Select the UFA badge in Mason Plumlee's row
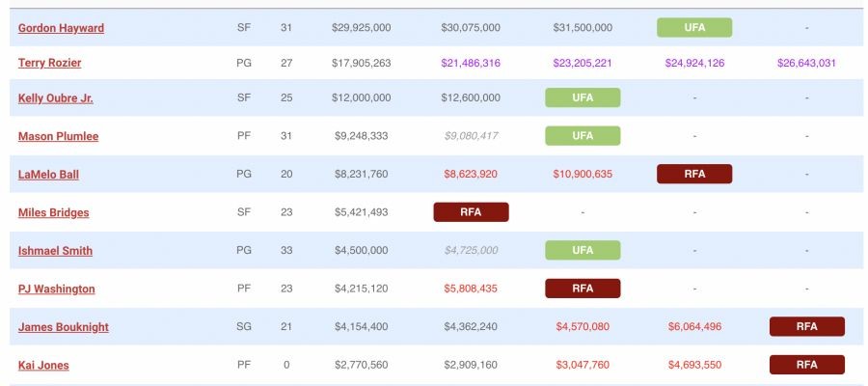868x386 pixels. [x=583, y=135]
